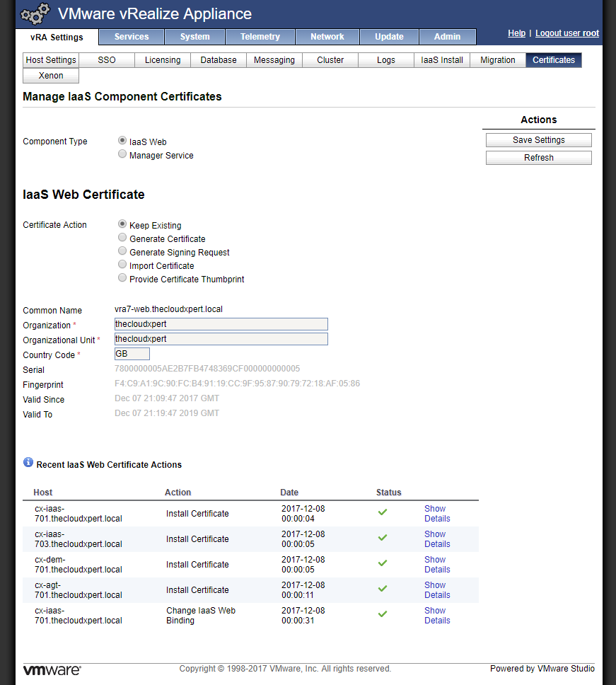
Task: Open the Xenon sub-tab
Action: 51,76
